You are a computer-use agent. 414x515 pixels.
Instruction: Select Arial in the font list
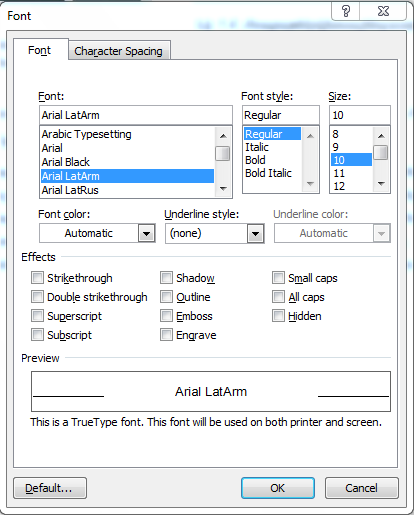click(x=127, y=148)
